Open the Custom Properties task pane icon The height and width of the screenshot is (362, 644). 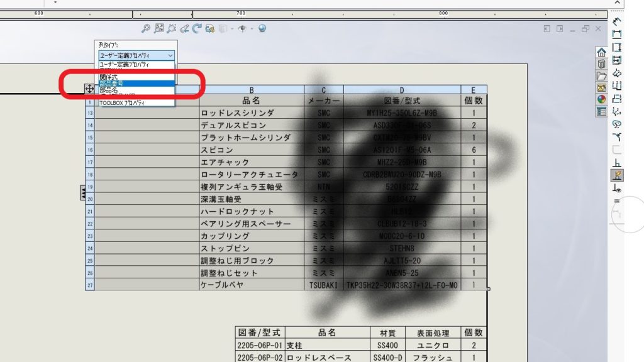tap(601, 111)
